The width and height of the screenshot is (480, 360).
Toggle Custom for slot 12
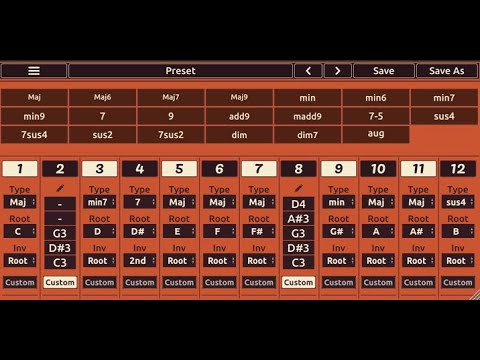[458, 282]
